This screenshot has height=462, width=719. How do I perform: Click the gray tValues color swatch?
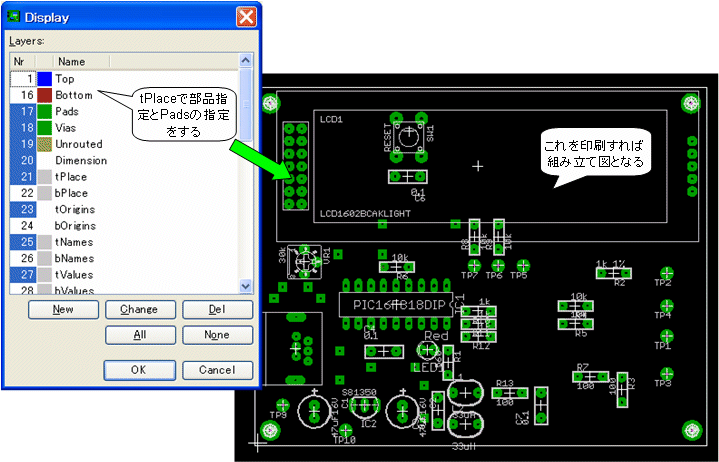click(44, 275)
